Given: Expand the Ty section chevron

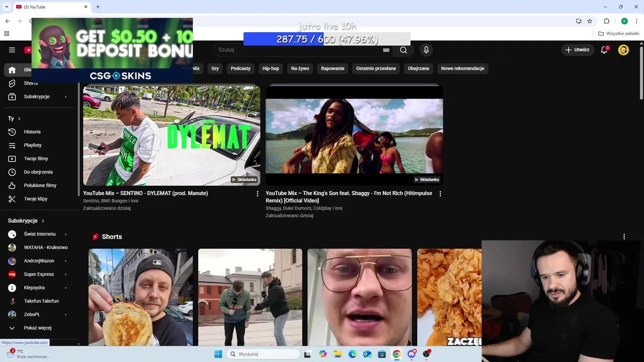Looking at the screenshot, I should click(19, 119).
